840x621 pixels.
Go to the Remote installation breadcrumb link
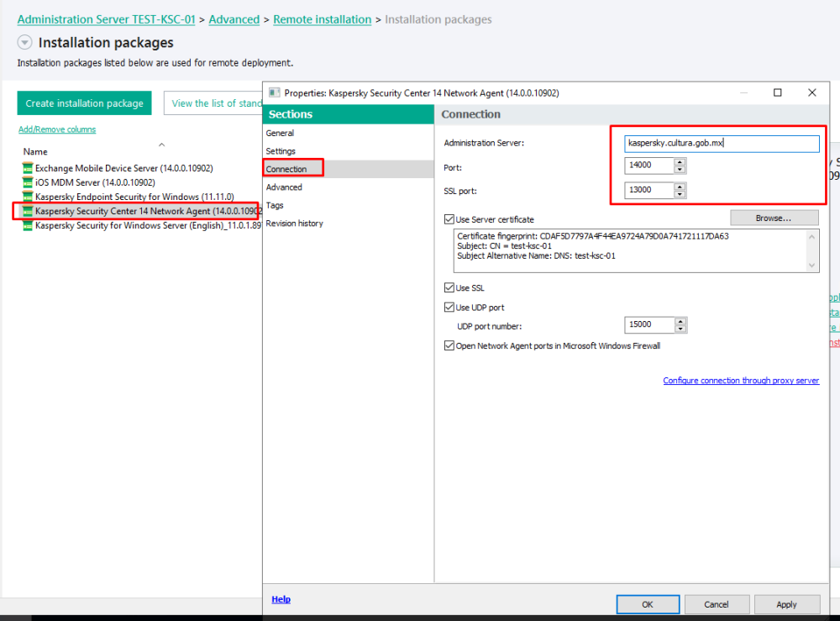tap(322, 19)
